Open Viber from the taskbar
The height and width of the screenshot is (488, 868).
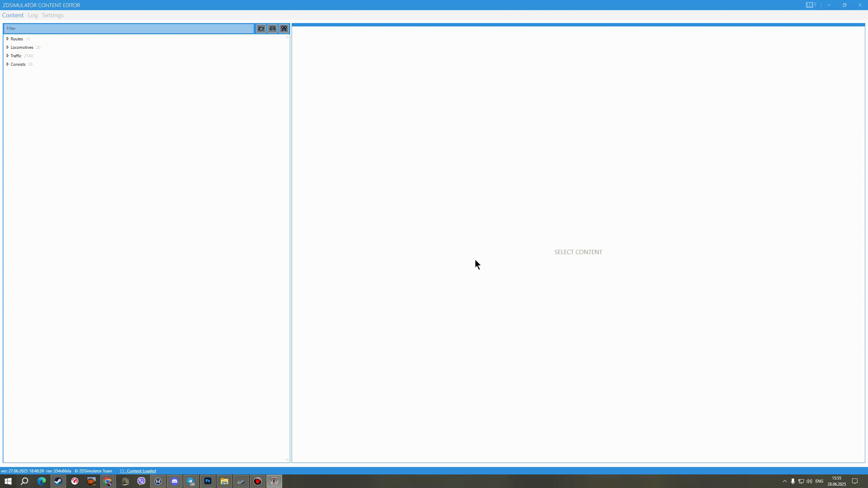click(x=141, y=481)
